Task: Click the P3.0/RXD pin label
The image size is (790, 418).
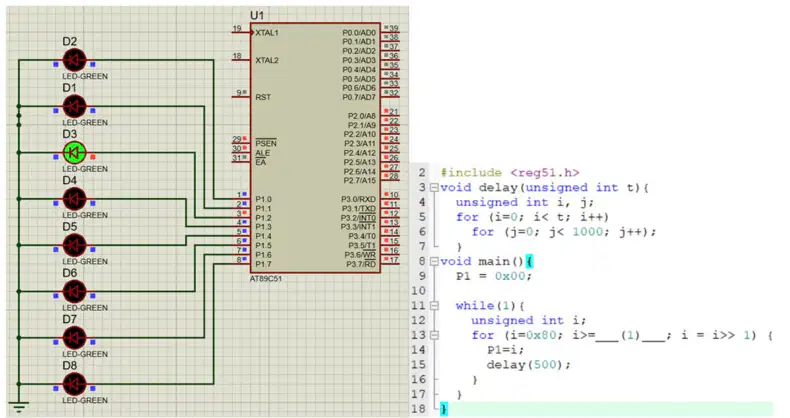Action: [358, 199]
